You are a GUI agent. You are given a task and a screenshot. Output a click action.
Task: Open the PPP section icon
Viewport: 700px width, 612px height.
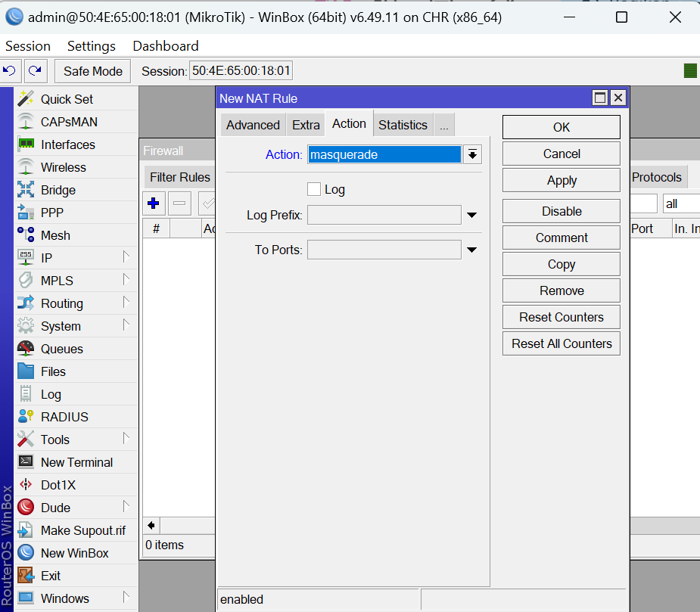[26, 213]
